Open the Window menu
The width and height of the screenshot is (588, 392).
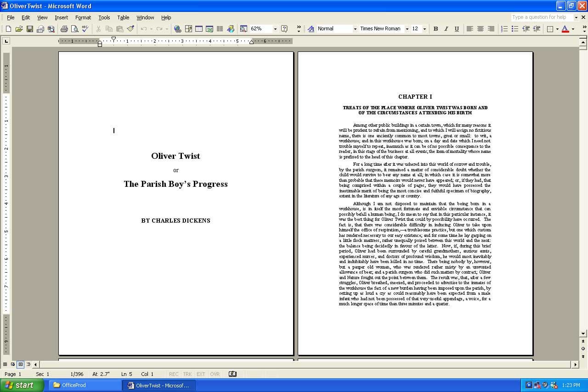145,17
